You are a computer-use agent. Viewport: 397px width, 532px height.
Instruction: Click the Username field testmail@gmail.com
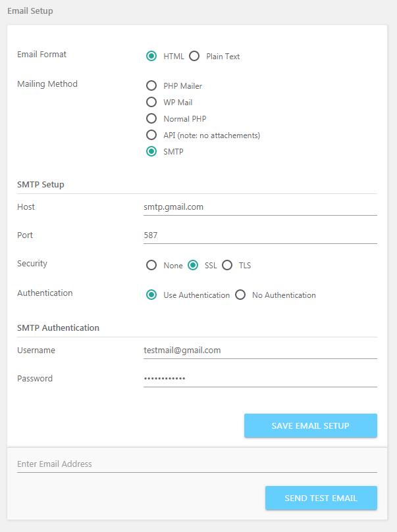coord(260,350)
